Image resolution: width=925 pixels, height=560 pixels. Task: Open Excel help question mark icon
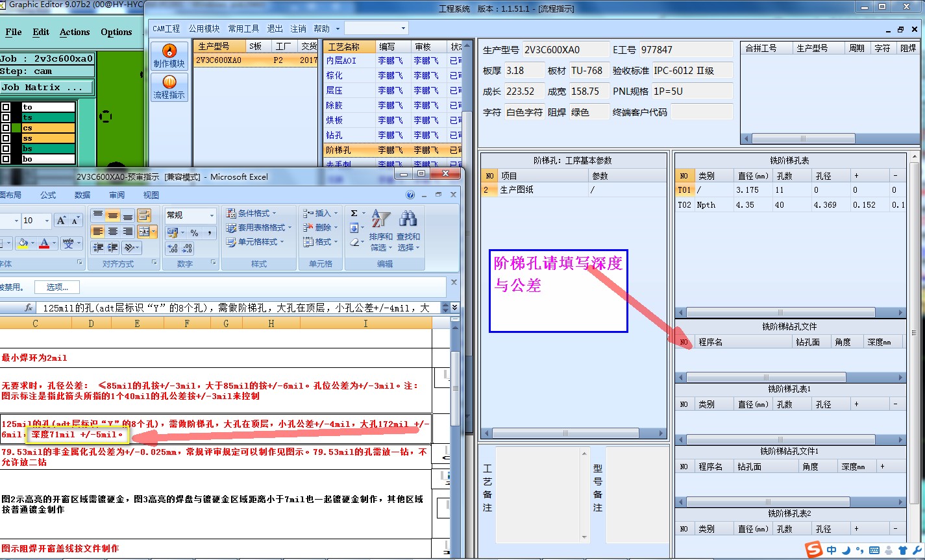(x=410, y=195)
